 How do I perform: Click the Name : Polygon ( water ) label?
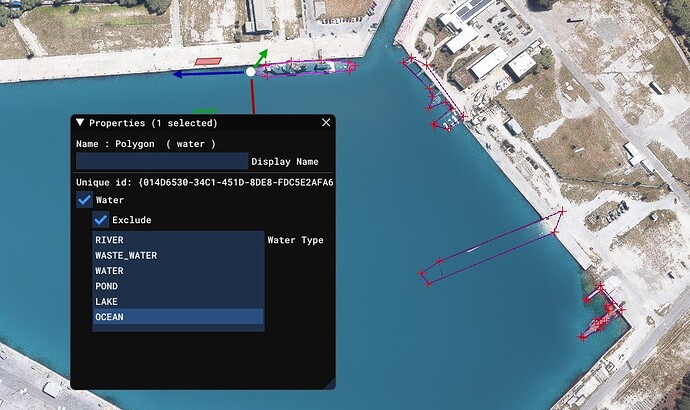tap(146, 144)
